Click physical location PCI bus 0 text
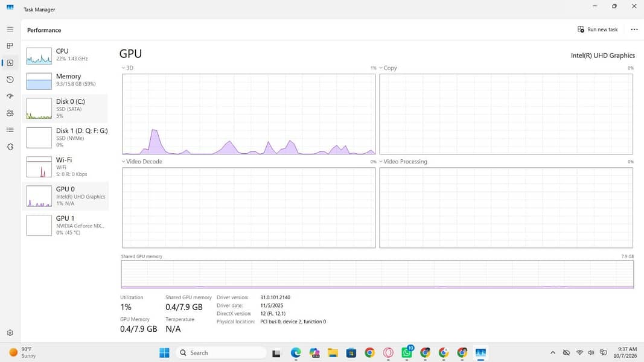 (293, 322)
